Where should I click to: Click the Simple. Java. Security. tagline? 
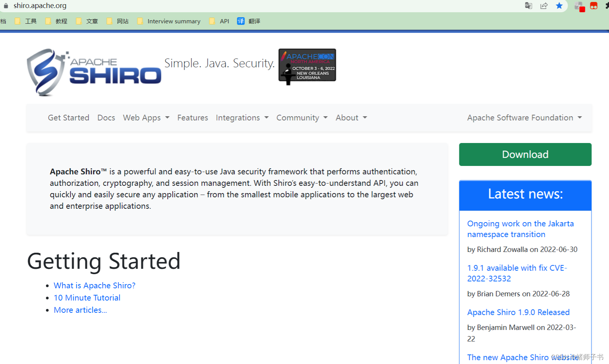(x=219, y=63)
